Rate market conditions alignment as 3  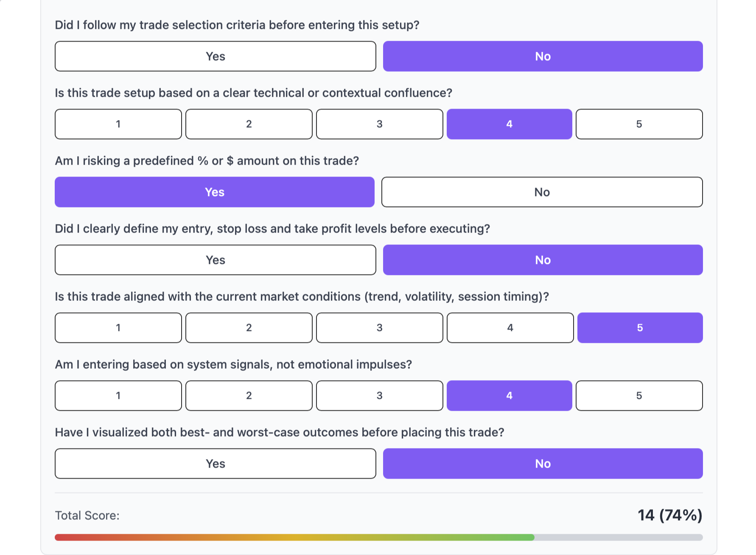pyautogui.click(x=379, y=328)
